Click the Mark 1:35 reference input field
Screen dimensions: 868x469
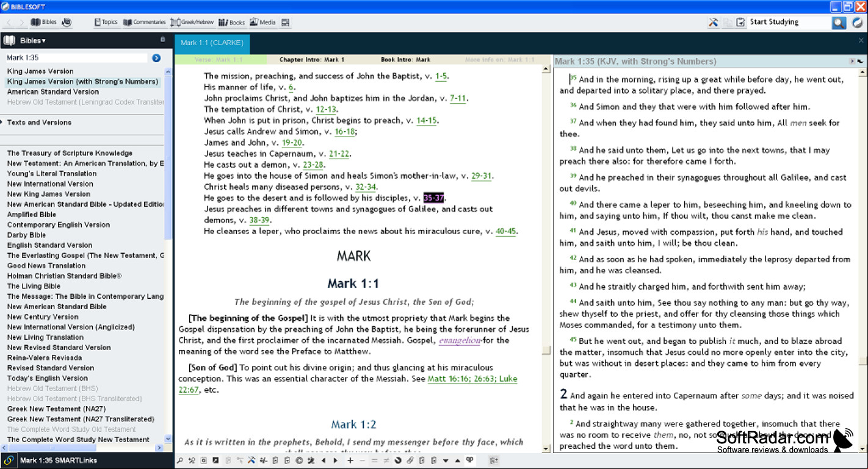click(x=77, y=58)
